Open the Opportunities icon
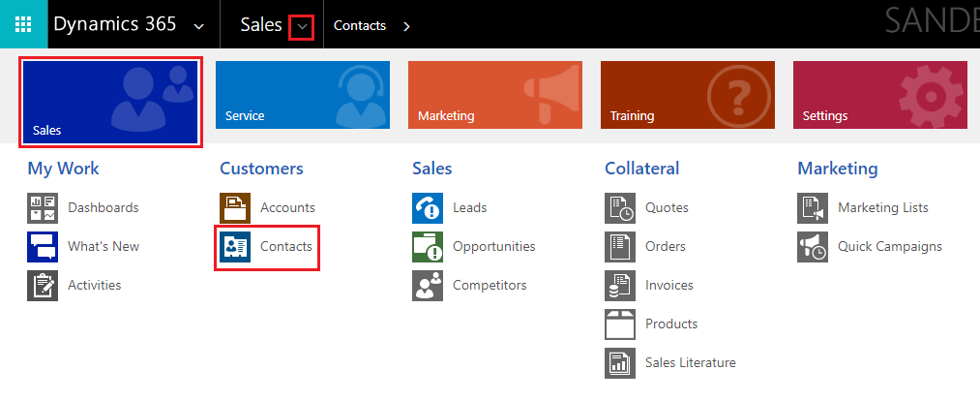Screen dimensions: 980x401 428,246
